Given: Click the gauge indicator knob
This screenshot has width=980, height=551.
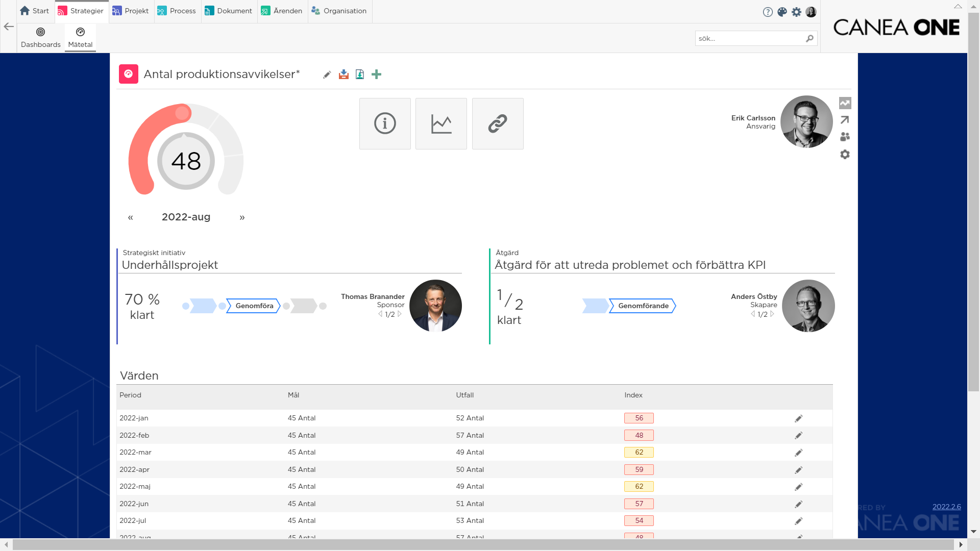Looking at the screenshot, I should 182,113.
